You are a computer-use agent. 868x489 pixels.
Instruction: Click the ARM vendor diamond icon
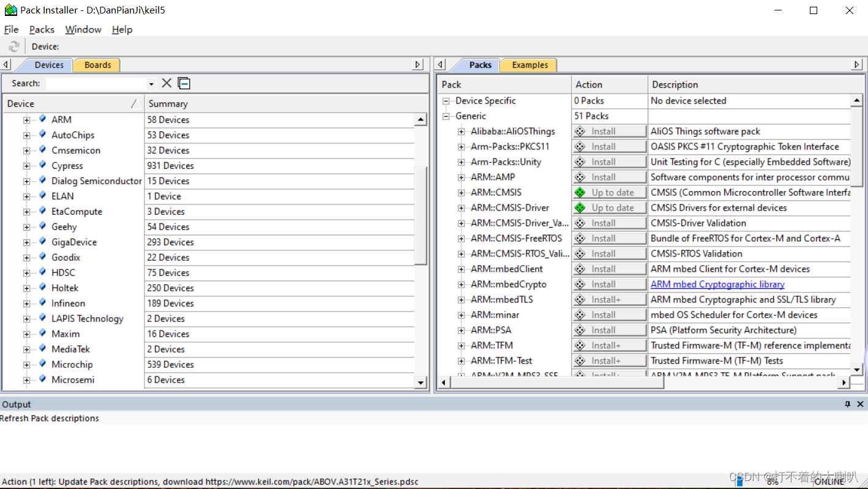point(42,119)
